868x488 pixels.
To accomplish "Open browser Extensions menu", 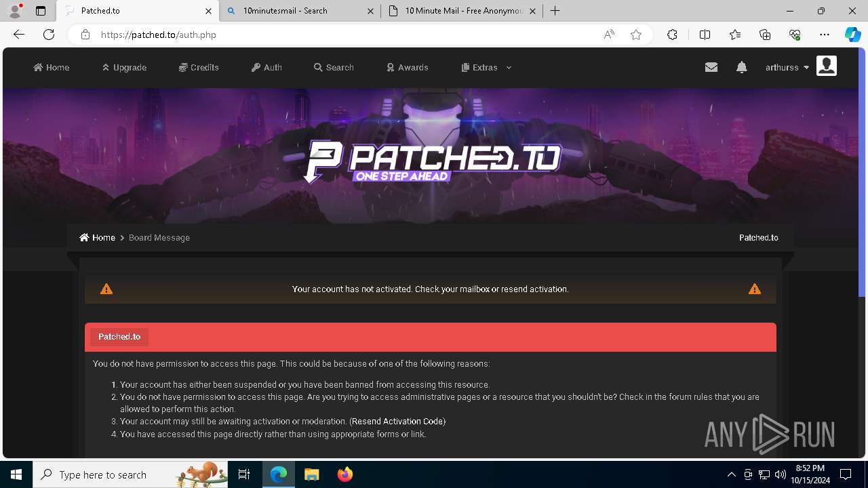I will tap(672, 35).
